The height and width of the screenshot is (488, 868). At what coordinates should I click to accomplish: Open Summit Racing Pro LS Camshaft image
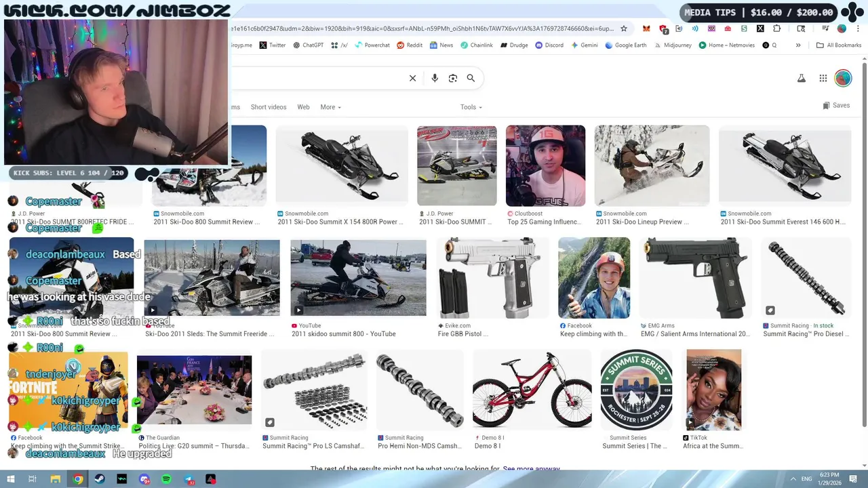[x=314, y=390]
